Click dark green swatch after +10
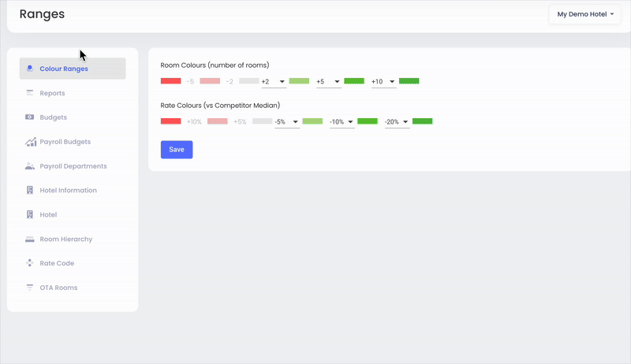 tap(409, 80)
